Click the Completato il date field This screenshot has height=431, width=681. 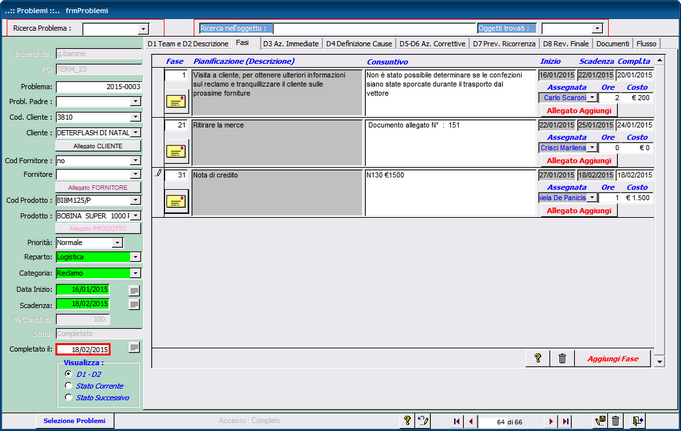pos(83,349)
